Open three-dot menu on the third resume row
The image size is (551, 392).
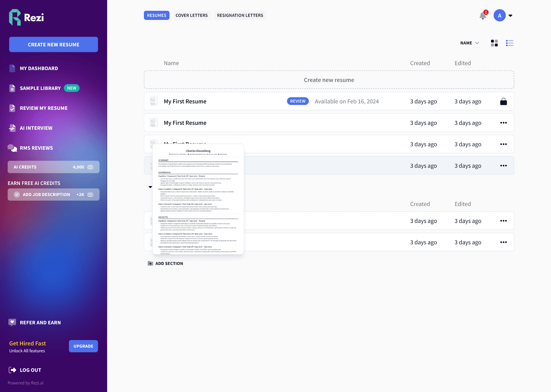pyautogui.click(x=503, y=144)
